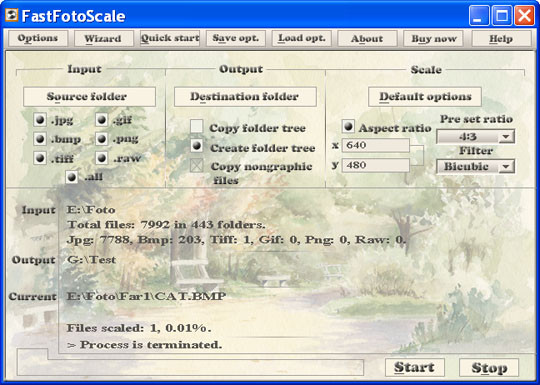This screenshot has width=540, height=385.
Task: Toggle the .gif file type checkbox
Action: (102, 120)
